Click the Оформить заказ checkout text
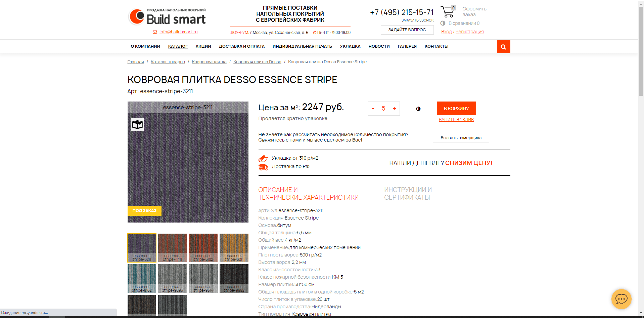The image size is (644, 318). point(474,12)
